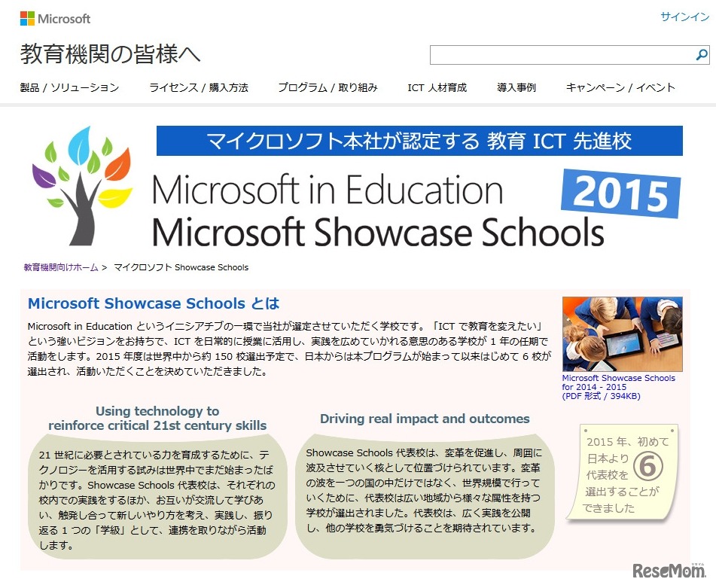The image size is (716, 588).
Task: Open 導入事例 menu
Action: coord(516,87)
